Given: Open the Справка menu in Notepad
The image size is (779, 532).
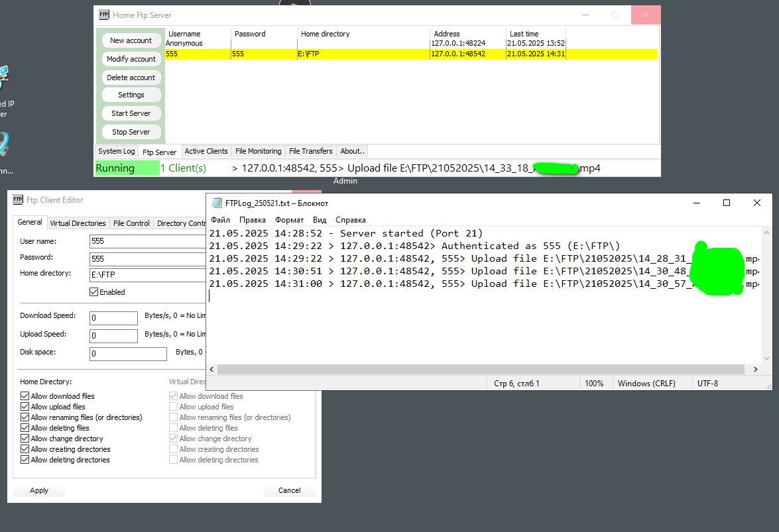Looking at the screenshot, I should [350, 220].
